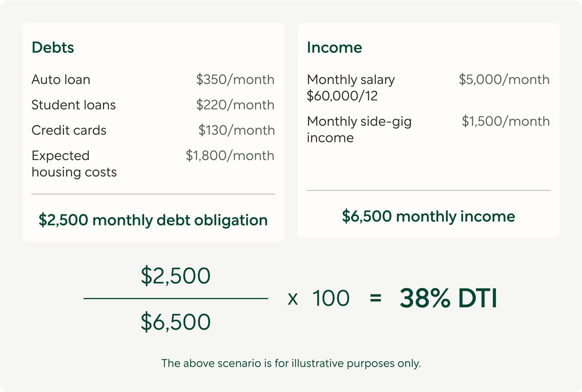
Task: Click the $2,500 numerator in the formula
Action: (x=176, y=276)
